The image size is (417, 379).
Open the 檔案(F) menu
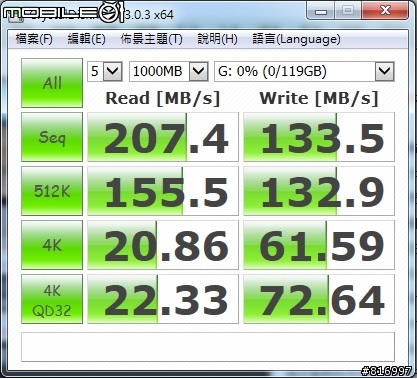[x=34, y=39]
